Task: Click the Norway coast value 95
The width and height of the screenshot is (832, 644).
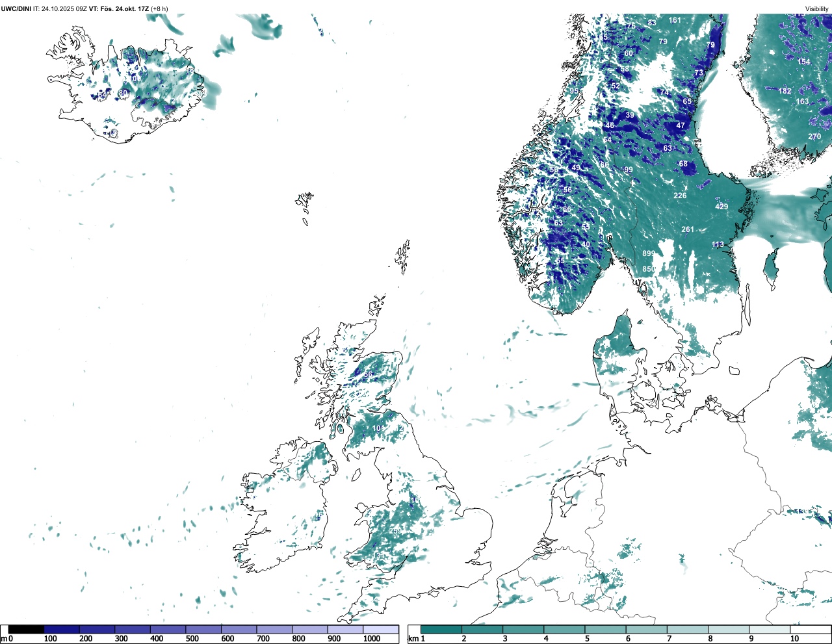Action: [574, 92]
